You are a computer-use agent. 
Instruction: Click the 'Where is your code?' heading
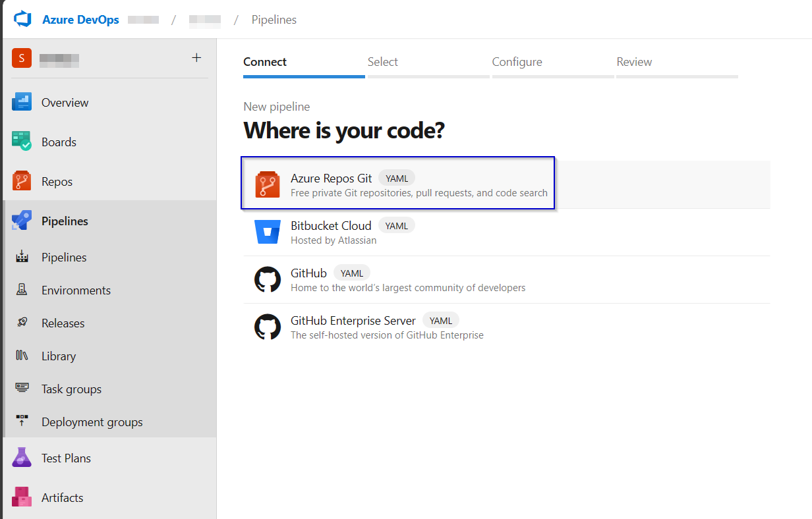(344, 130)
